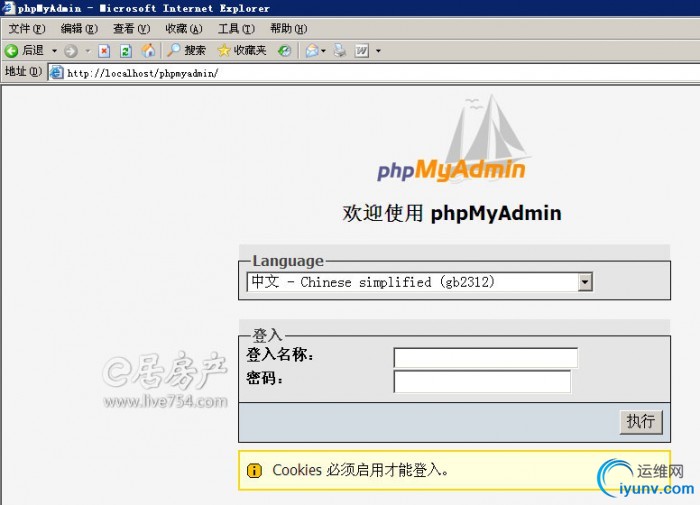This screenshot has width=700, height=505.
Task: Click the page icon in address bar
Action: [56, 73]
